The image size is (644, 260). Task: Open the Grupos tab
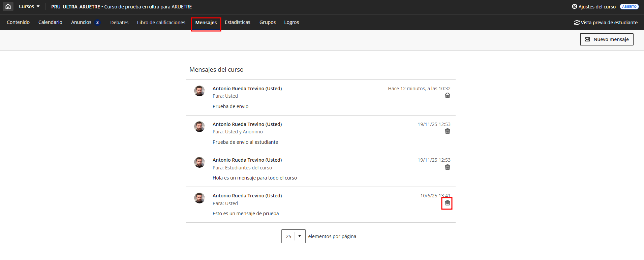pos(267,22)
